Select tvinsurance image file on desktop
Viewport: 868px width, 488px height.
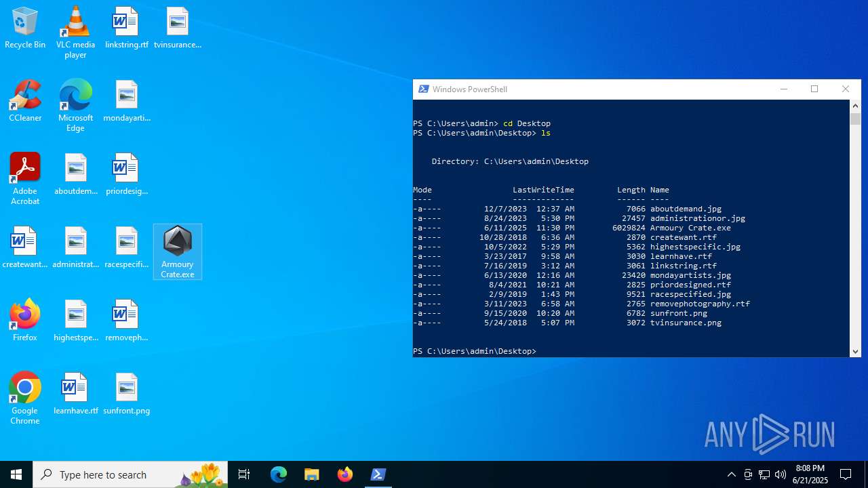(178, 28)
